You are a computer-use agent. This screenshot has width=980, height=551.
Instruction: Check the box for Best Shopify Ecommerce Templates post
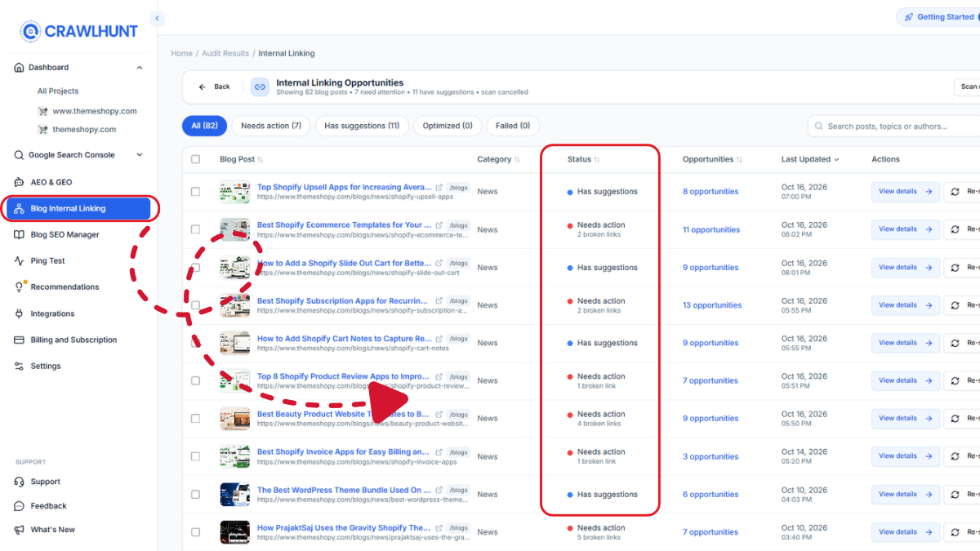(195, 229)
